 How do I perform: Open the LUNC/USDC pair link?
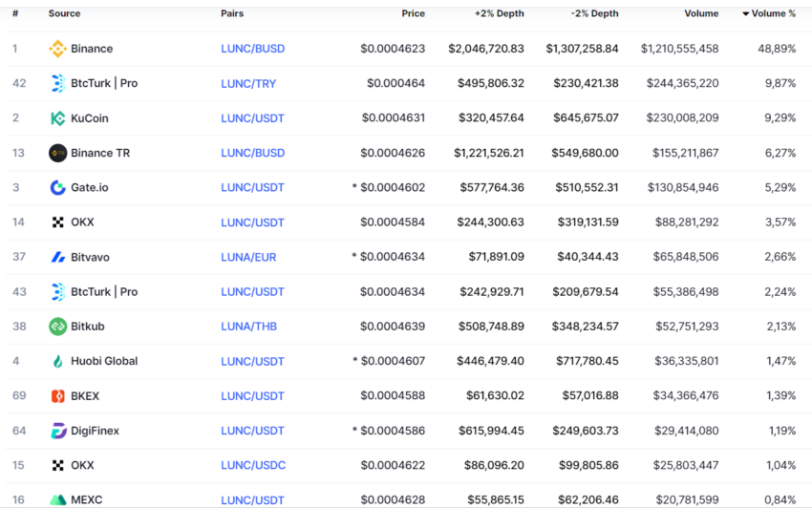(x=253, y=466)
